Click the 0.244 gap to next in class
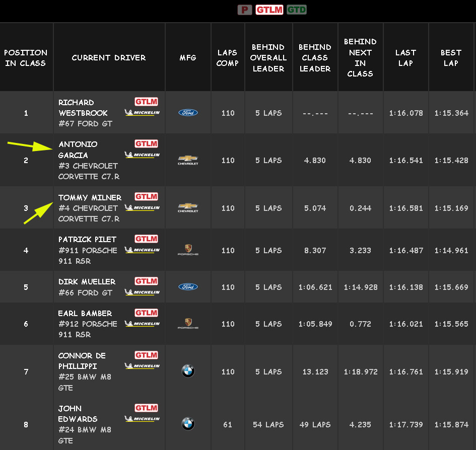The image size is (476, 450). tap(360, 208)
